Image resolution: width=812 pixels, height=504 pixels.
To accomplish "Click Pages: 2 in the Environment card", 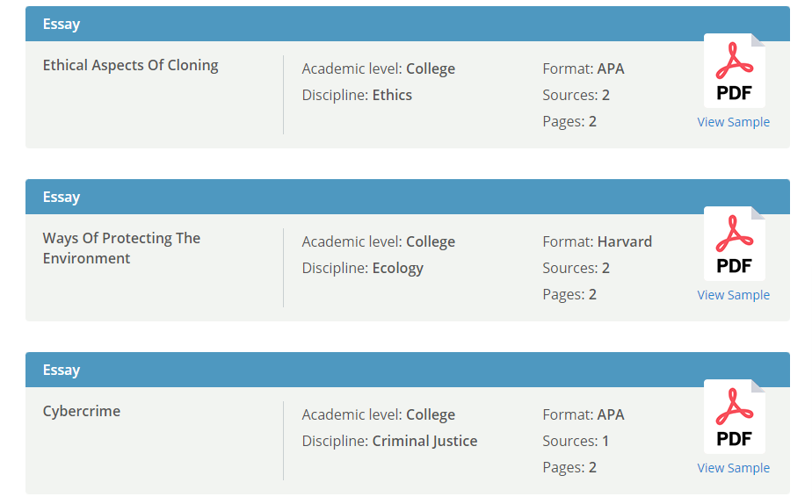I will (x=569, y=294).
